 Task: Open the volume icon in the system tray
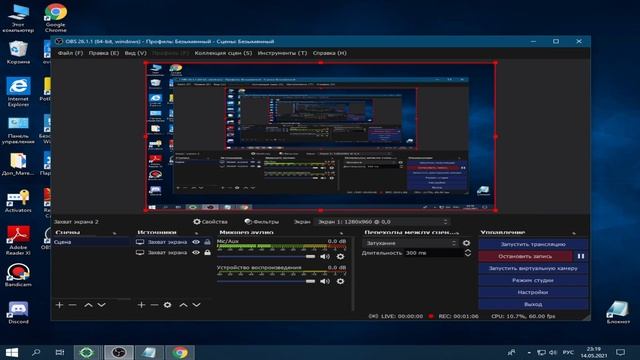553,352
